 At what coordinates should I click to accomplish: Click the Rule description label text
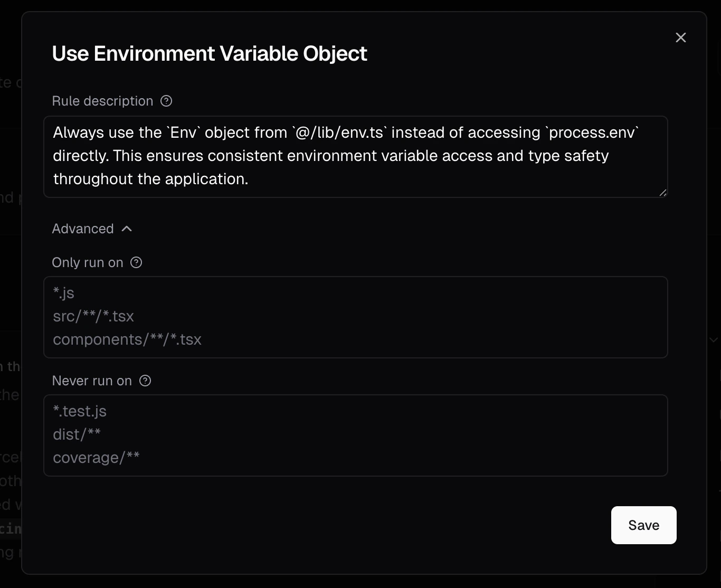click(x=102, y=101)
